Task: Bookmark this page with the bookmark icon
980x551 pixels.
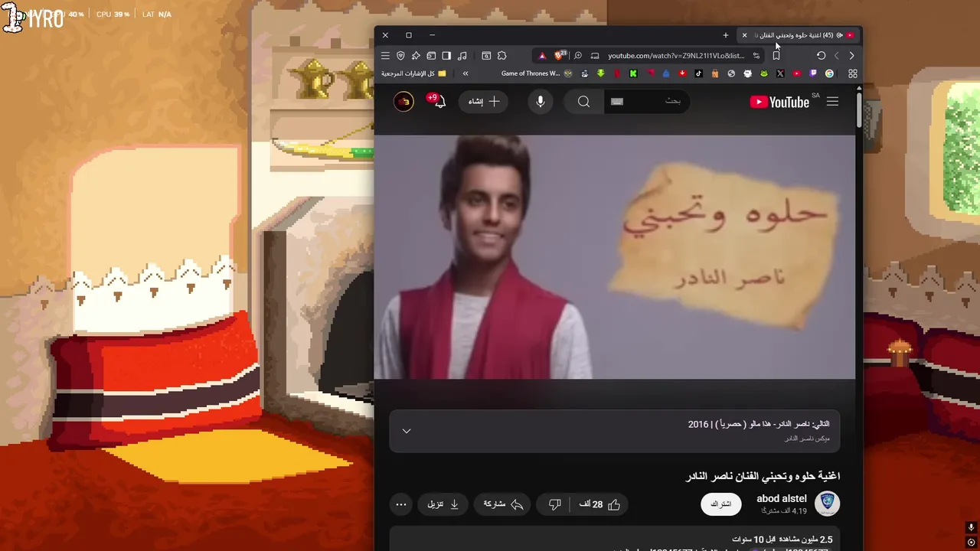Action: point(776,56)
